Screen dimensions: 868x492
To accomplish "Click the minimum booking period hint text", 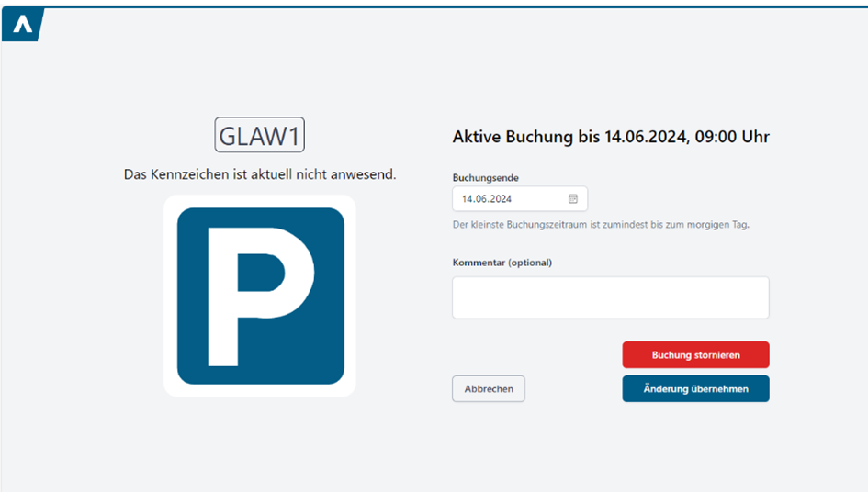I will pyautogui.click(x=601, y=225).
